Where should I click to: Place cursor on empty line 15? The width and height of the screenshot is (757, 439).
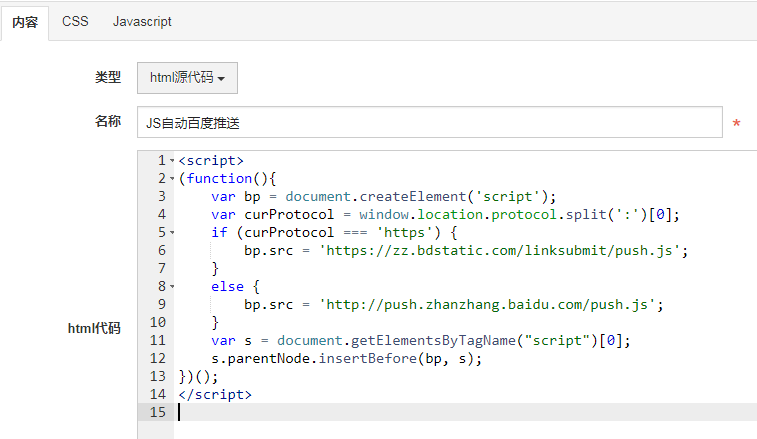pos(463,412)
